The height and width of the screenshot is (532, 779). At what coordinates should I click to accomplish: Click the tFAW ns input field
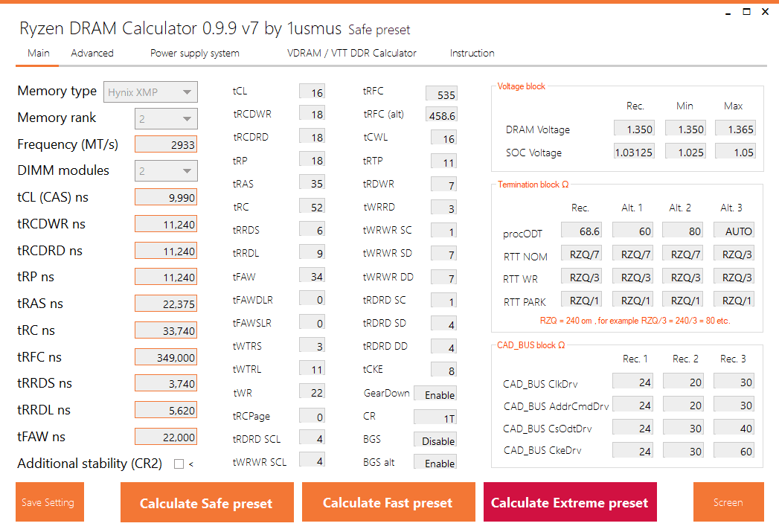(x=166, y=437)
